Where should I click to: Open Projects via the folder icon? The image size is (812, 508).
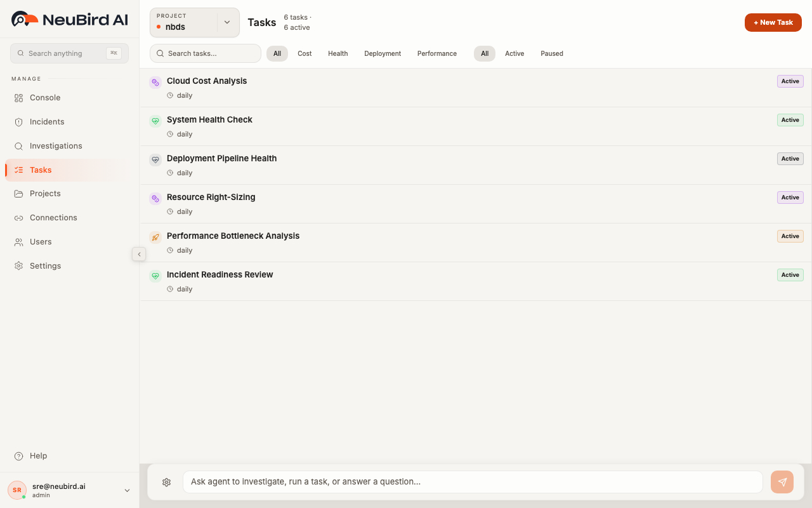pyautogui.click(x=19, y=194)
